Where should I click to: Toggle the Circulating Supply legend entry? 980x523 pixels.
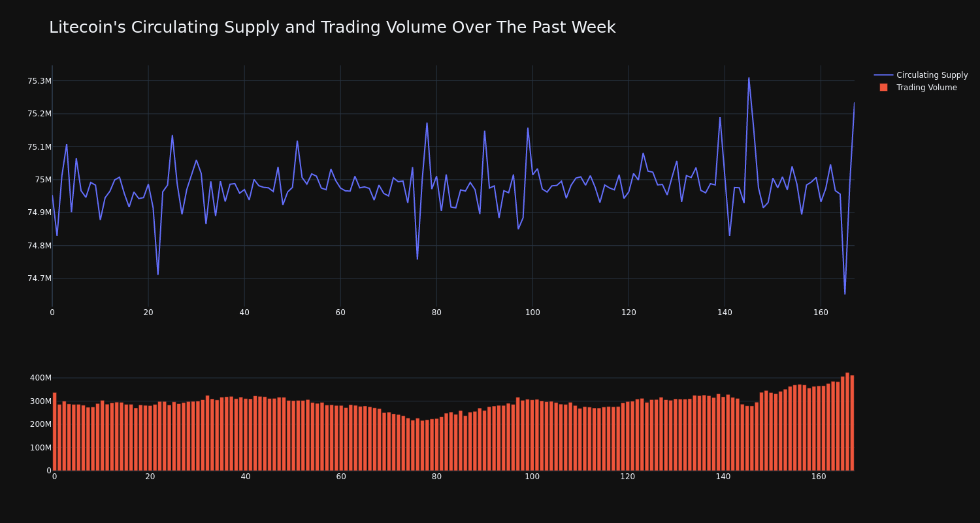click(921, 75)
